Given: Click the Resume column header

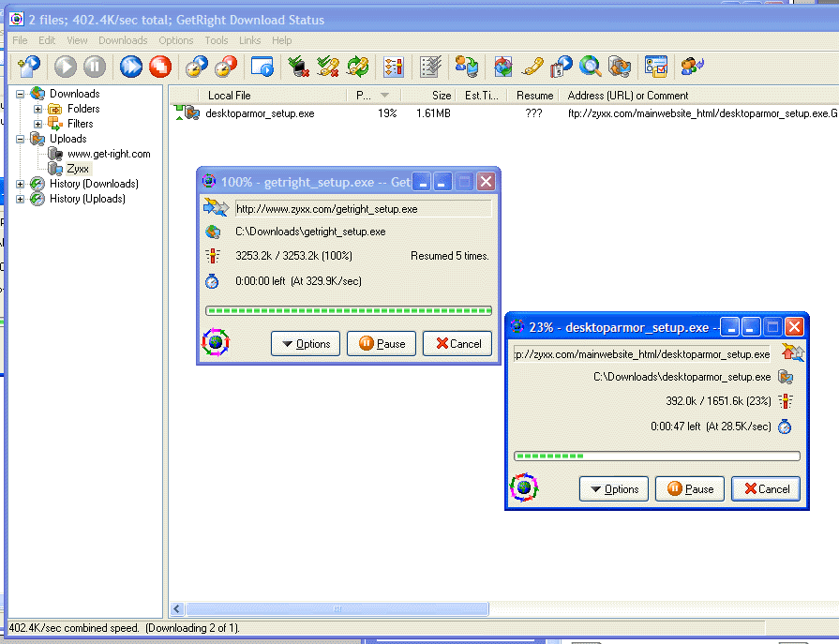Looking at the screenshot, I should click(534, 96).
